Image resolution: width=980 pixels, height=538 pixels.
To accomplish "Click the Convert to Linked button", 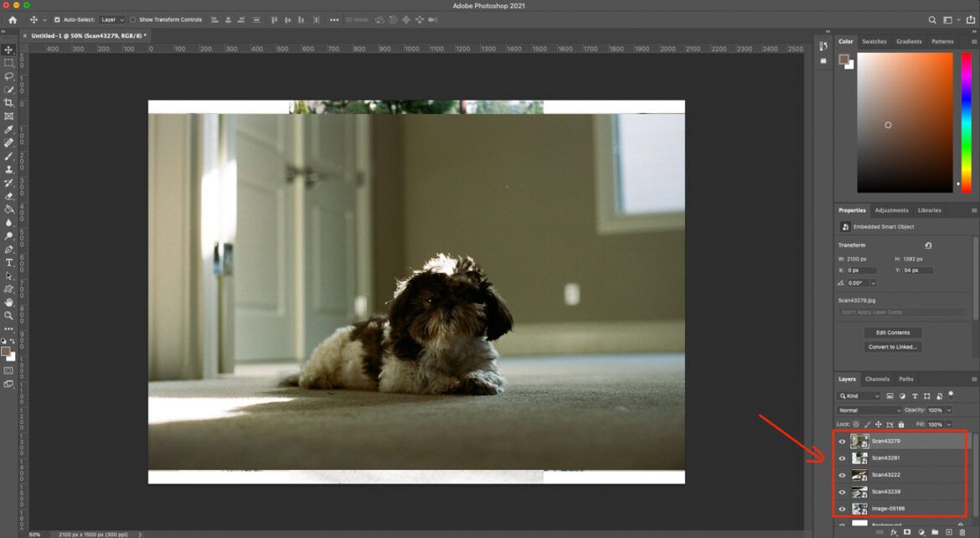I will pos(892,346).
